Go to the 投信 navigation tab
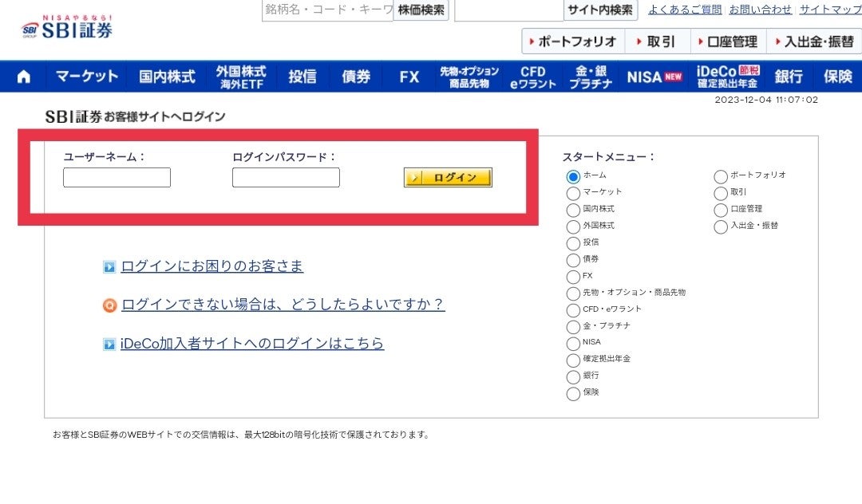 [302, 77]
